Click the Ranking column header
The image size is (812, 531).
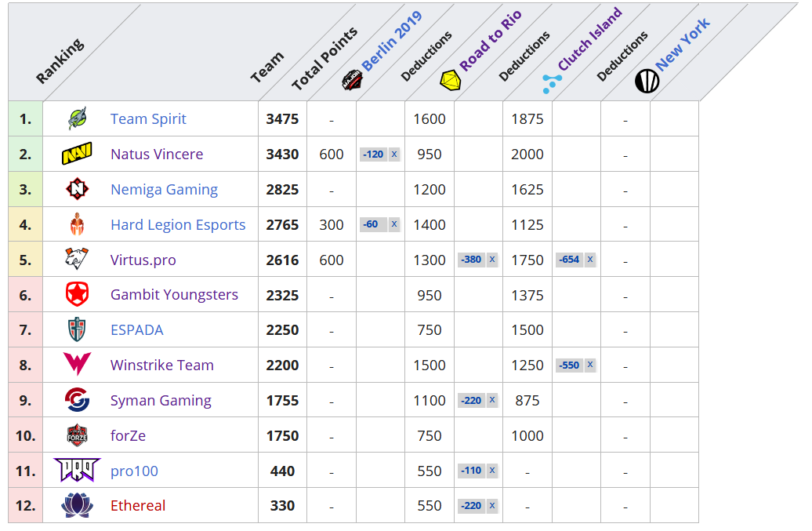pyautogui.click(x=60, y=60)
